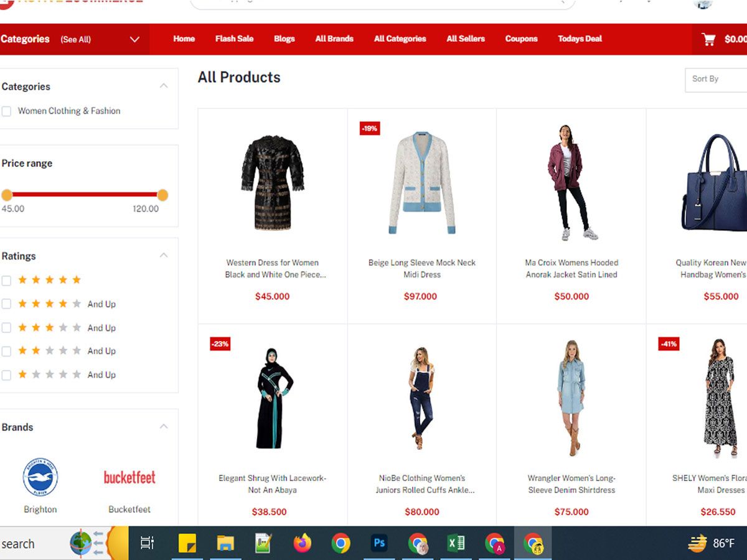Open Blogs in the navigation bar
Viewport: 747px width, 560px height.
pyautogui.click(x=284, y=39)
